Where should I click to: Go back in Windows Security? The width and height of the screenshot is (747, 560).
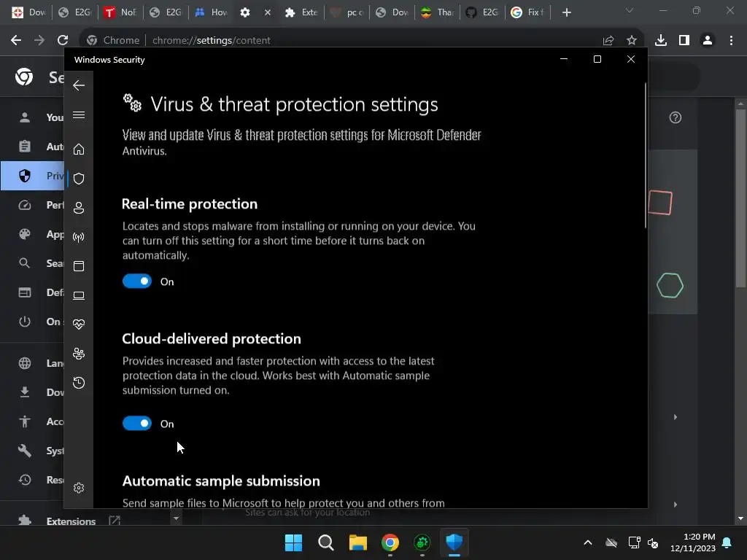tap(79, 86)
